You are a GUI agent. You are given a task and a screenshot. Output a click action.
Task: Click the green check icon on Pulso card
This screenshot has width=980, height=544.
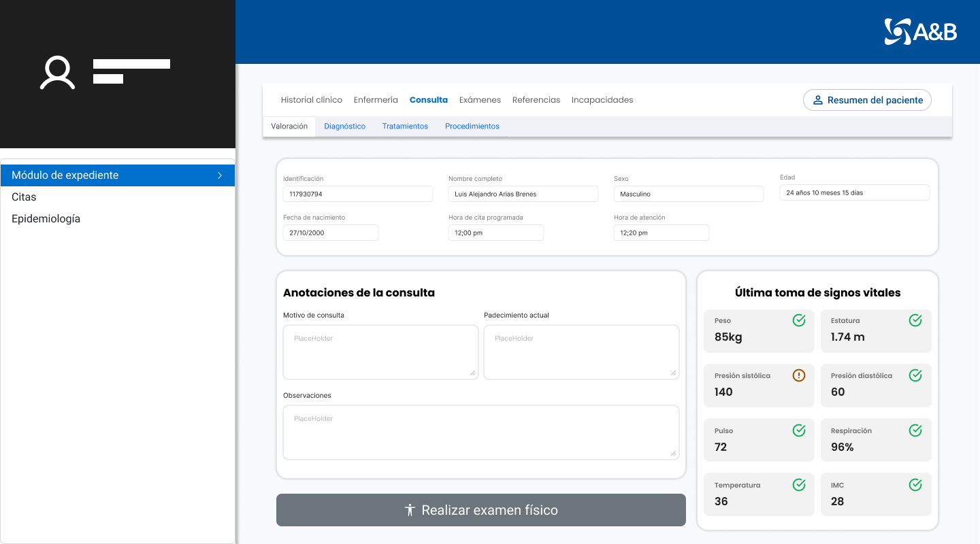(x=799, y=430)
